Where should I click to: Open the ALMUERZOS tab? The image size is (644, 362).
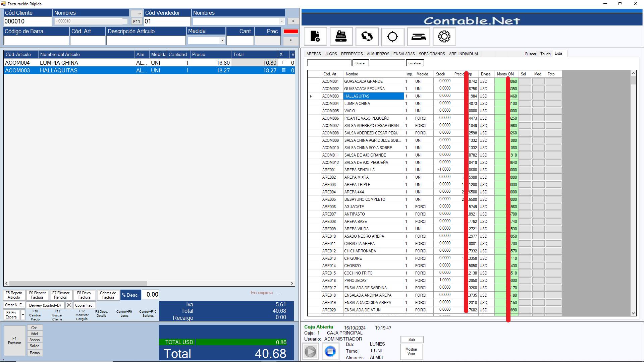[x=378, y=54]
